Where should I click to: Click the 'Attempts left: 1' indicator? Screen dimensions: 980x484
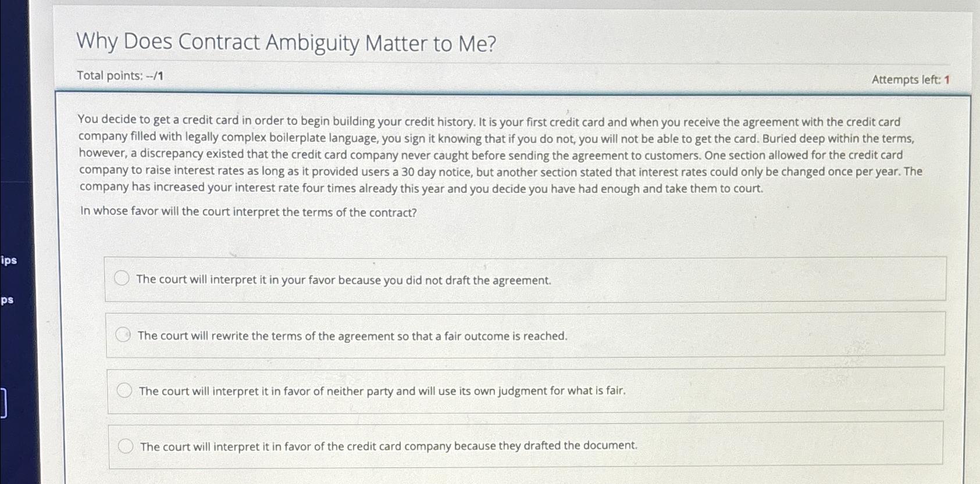pos(910,80)
